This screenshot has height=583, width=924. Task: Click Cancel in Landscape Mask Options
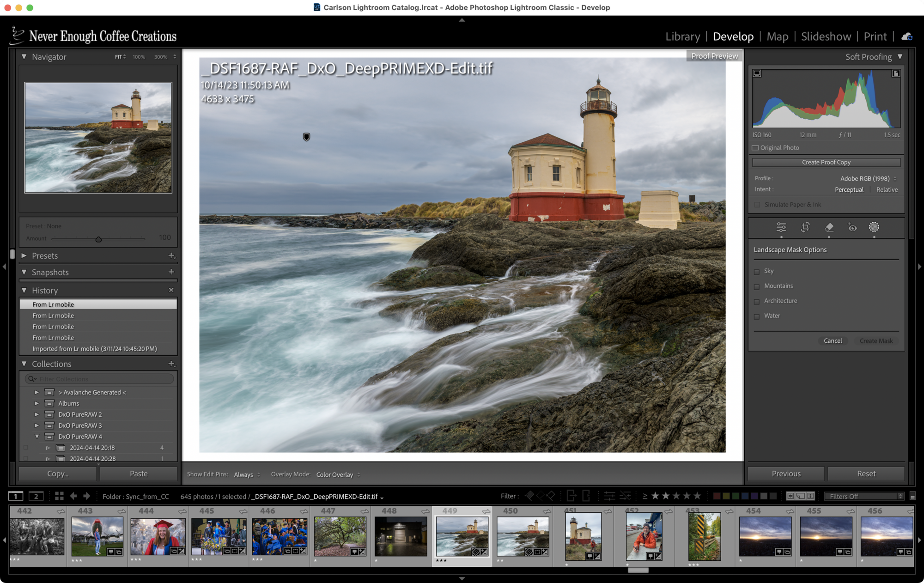(x=833, y=340)
